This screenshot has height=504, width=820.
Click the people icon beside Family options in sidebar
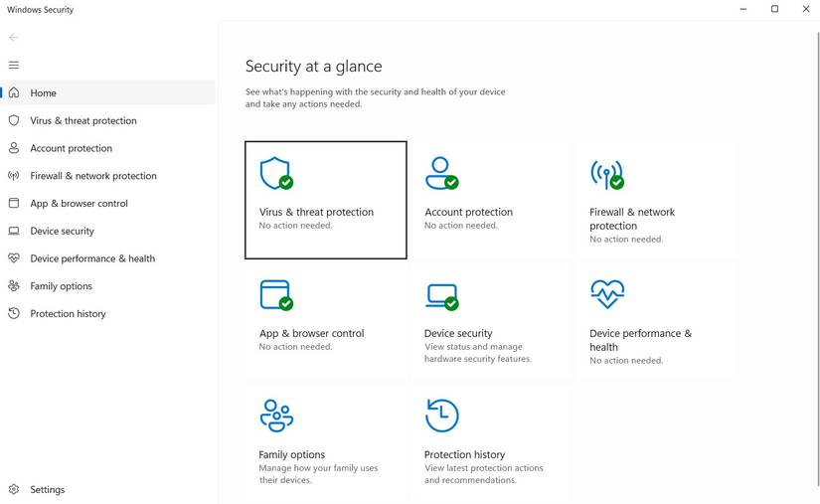(x=14, y=286)
